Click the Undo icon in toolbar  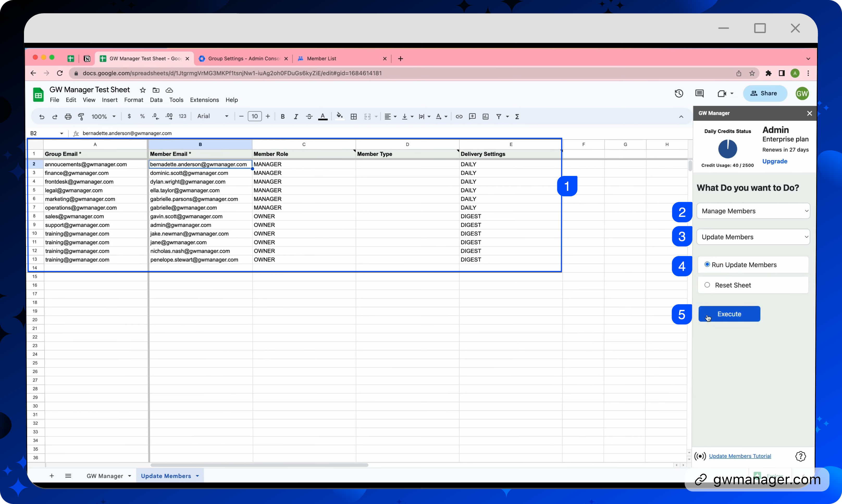[42, 116]
